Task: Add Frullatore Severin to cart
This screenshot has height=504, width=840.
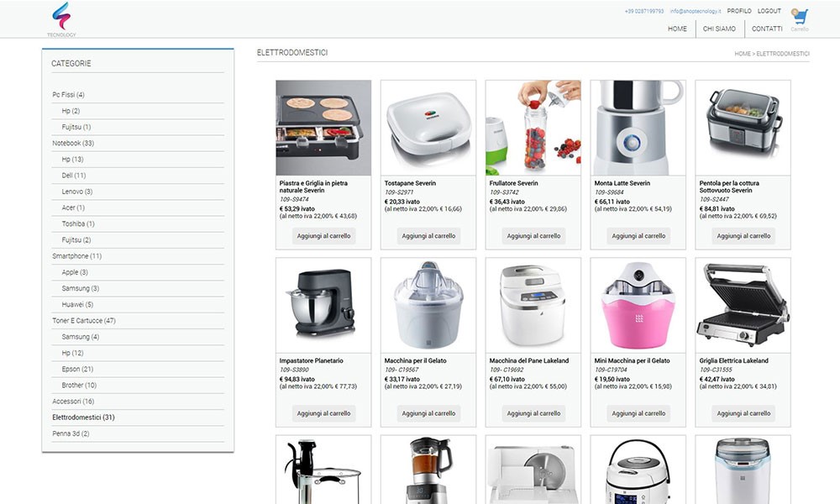Action: (533, 236)
